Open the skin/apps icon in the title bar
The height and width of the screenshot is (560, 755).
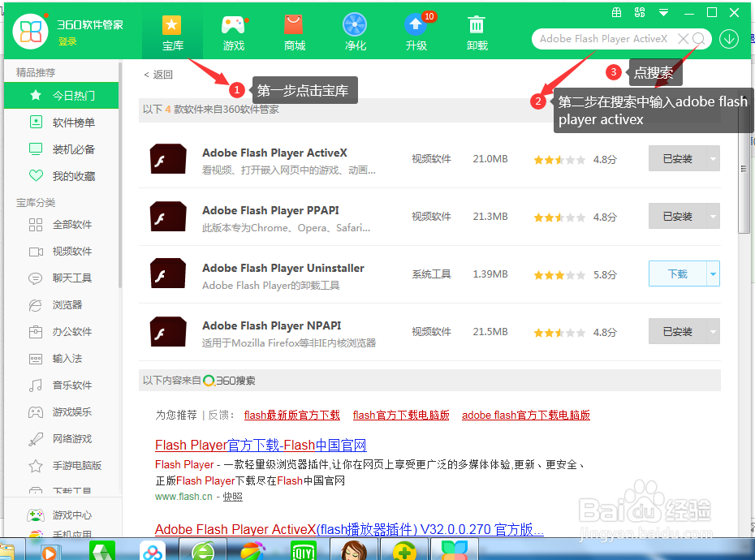click(x=640, y=12)
